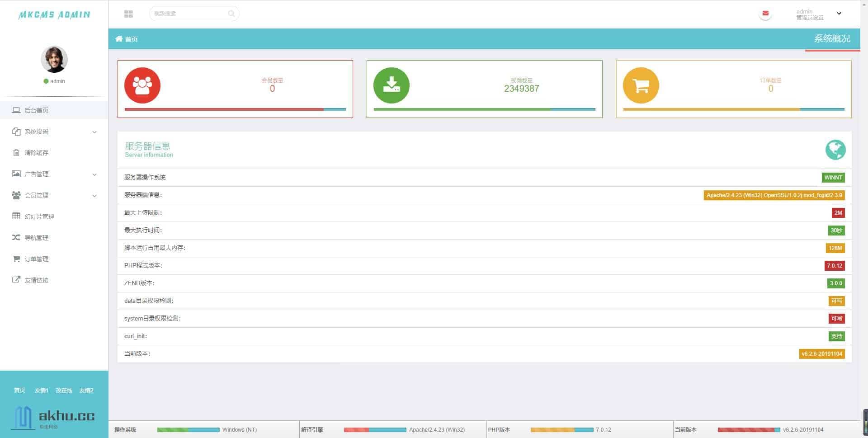Viewport: 868px width, 438px height.
Task: Open 会员管理 menu item
Action: tap(37, 195)
